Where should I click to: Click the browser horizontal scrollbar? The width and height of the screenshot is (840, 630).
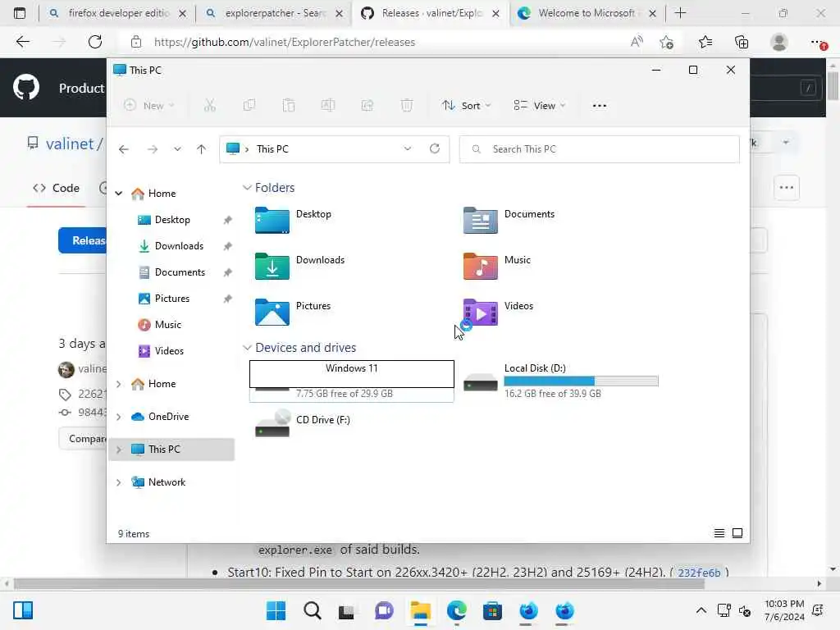tap(358, 584)
